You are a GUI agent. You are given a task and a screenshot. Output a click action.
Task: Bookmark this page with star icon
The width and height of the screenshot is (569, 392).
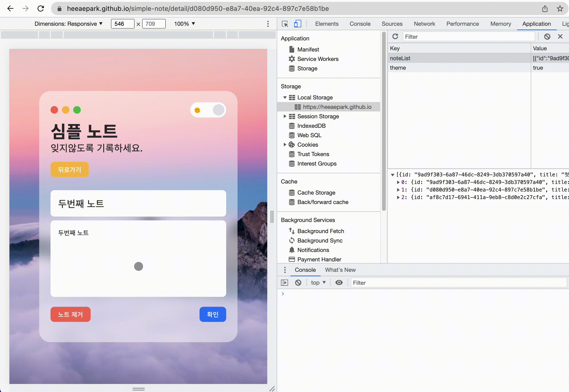pyautogui.click(x=560, y=9)
